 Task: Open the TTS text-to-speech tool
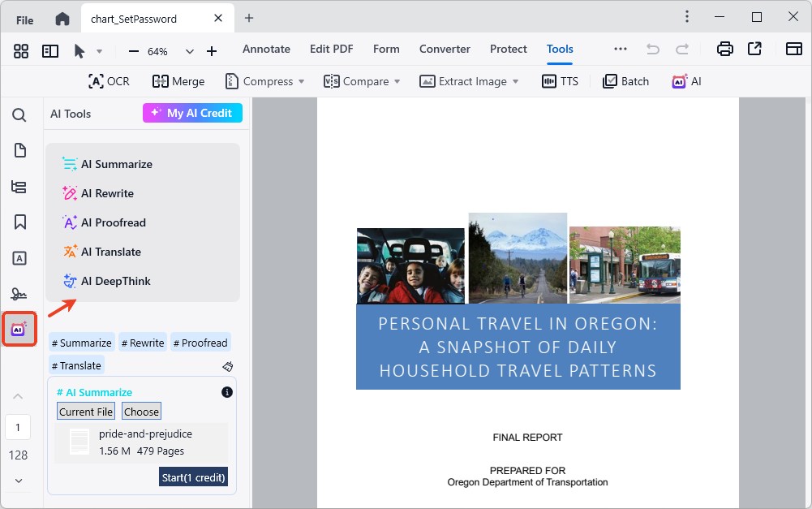click(x=560, y=81)
